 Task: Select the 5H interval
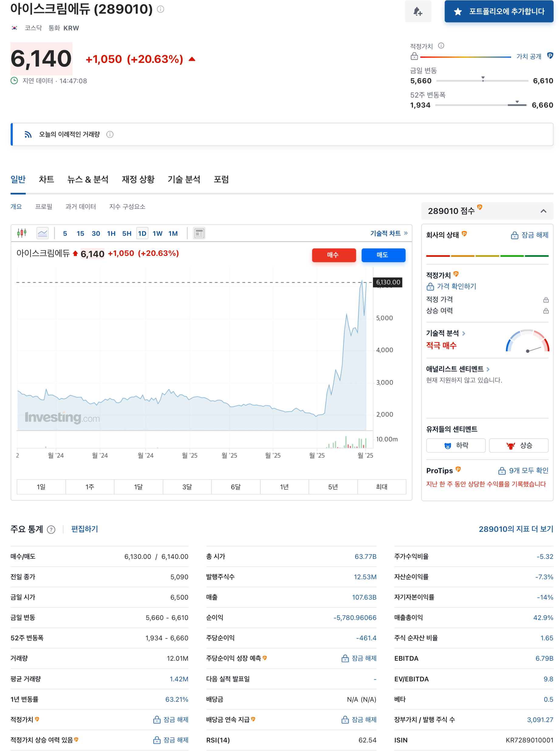click(127, 233)
